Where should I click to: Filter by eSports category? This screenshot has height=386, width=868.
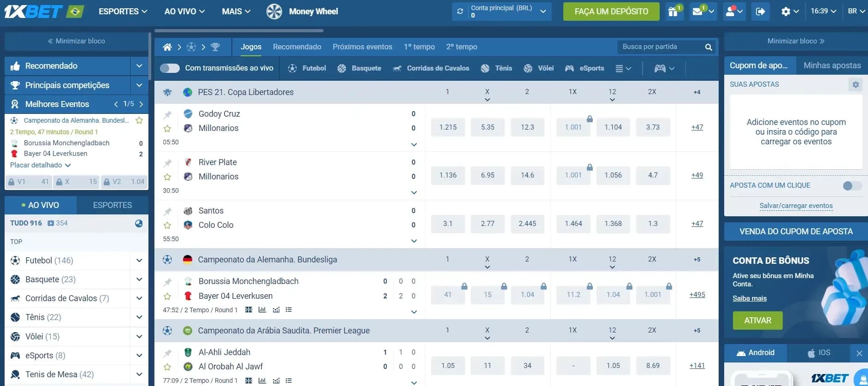[x=585, y=68]
